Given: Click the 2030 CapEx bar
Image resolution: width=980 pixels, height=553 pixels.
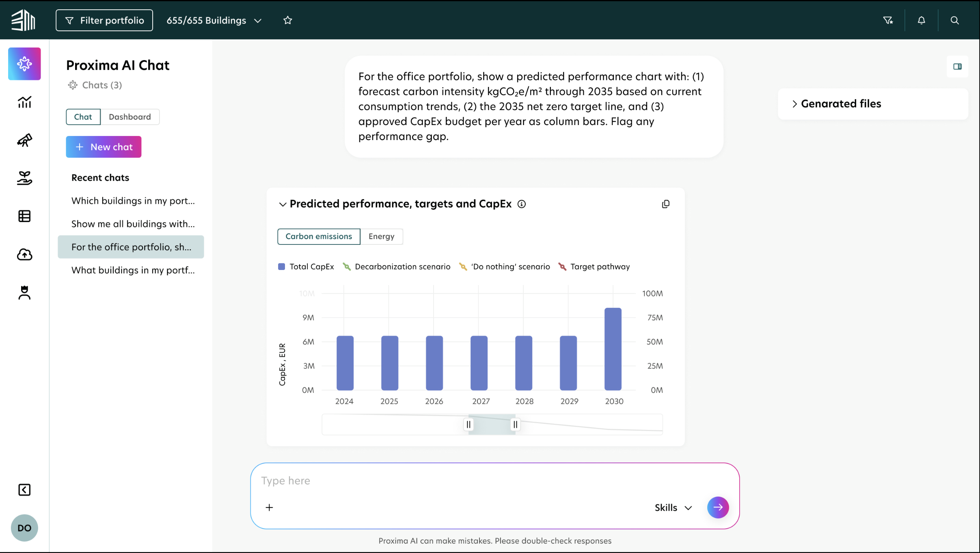Looking at the screenshot, I should point(613,349).
